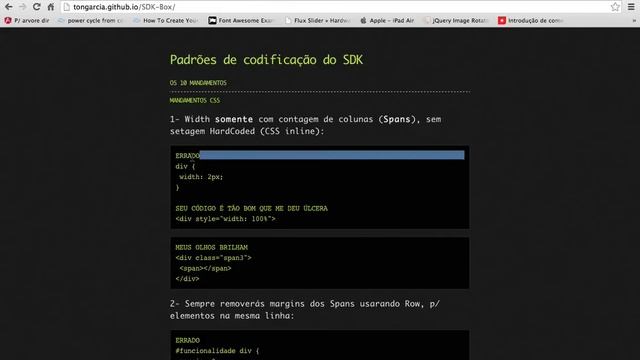
Task: Click the bold word 'Spans' in rule 1
Action: pos(397,120)
